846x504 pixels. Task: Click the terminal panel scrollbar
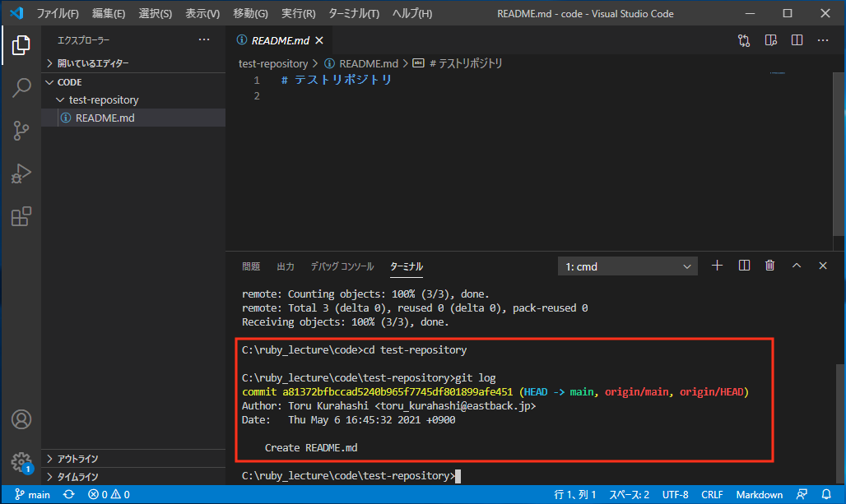pyautogui.click(x=839, y=423)
